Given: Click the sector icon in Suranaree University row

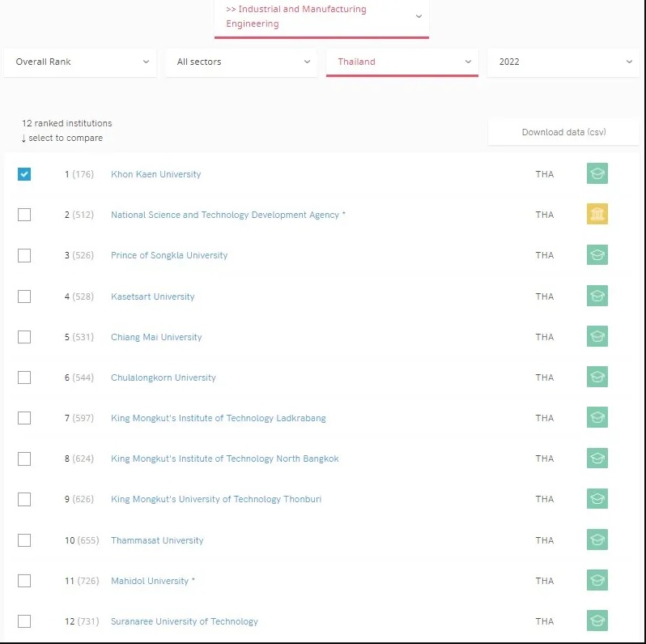Looking at the screenshot, I should [x=597, y=621].
